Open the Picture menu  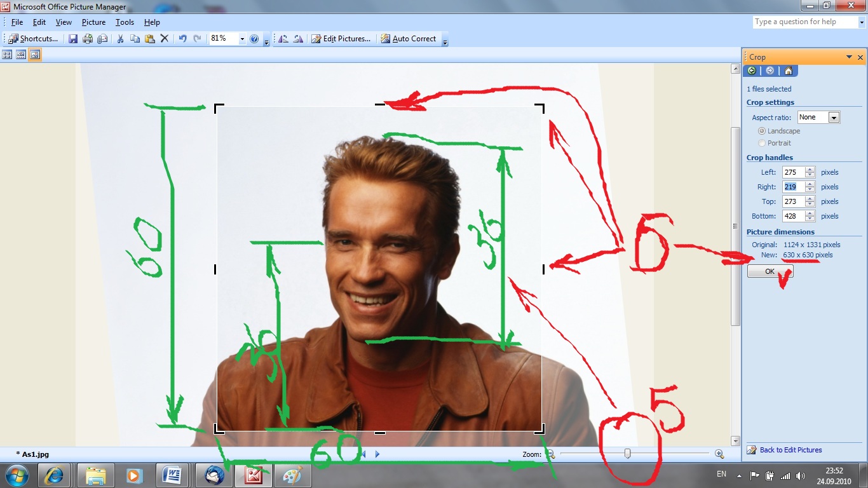pos(93,22)
